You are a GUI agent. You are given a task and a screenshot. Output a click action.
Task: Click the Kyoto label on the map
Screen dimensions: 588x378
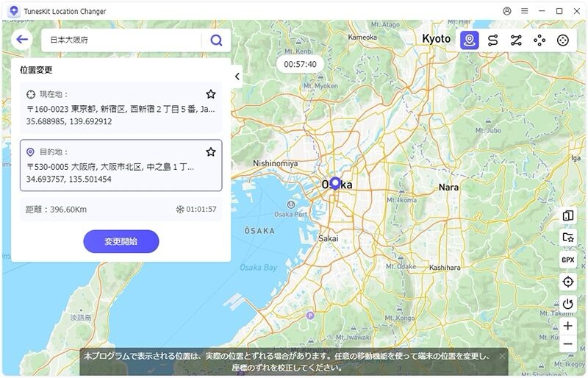pyautogui.click(x=436, y=39)
